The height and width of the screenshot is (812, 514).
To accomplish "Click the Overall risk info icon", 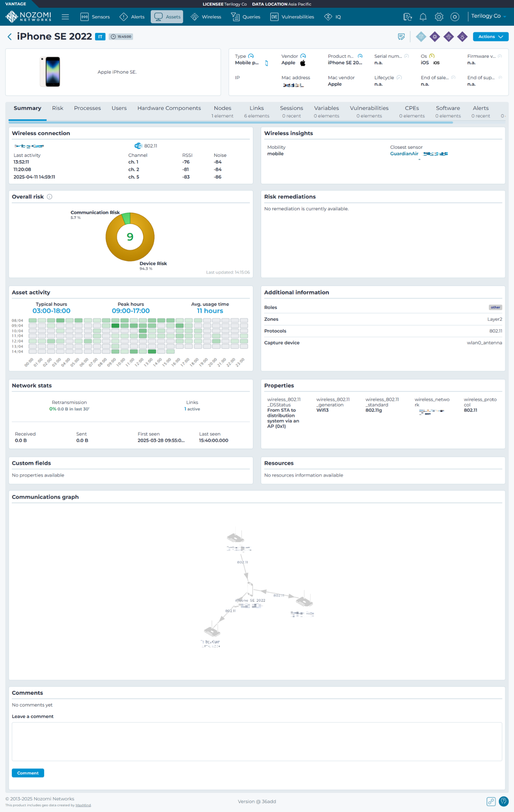I will [49, 197].
